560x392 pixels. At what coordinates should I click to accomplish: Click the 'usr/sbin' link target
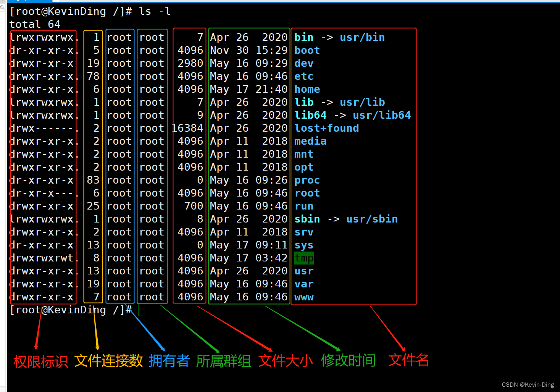pyautogui.click(x=372, y=219)
